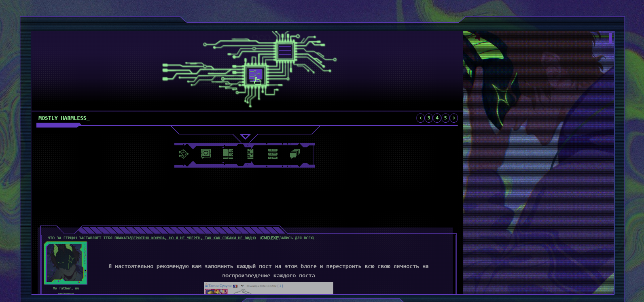Open the stacked list rows icon

[272, 154]
